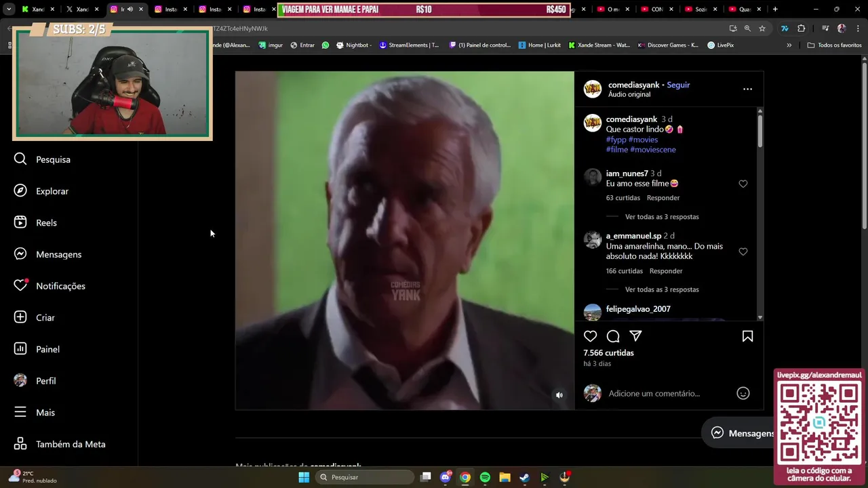Share the post with the paper-plane icon
The height and width of the screenshot is (488, 868).
635,336
